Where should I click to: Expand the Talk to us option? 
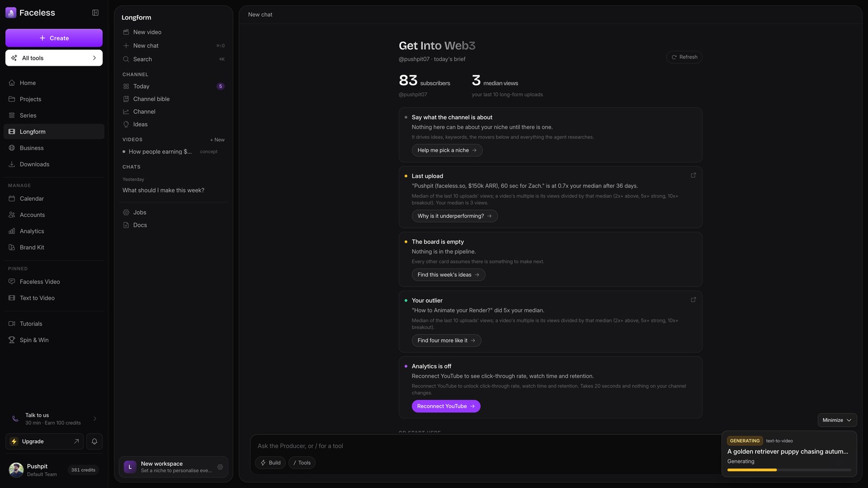pyautogui.click(x=54, y=419)
